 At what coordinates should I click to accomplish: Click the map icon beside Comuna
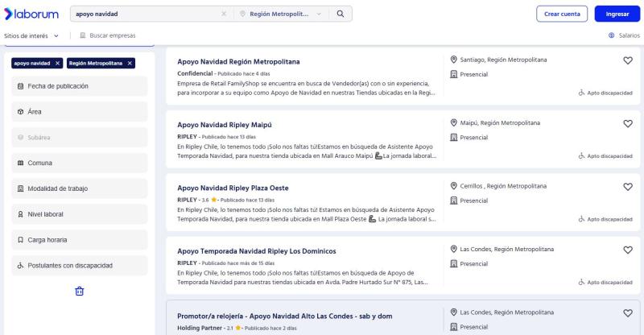(21, 163)
